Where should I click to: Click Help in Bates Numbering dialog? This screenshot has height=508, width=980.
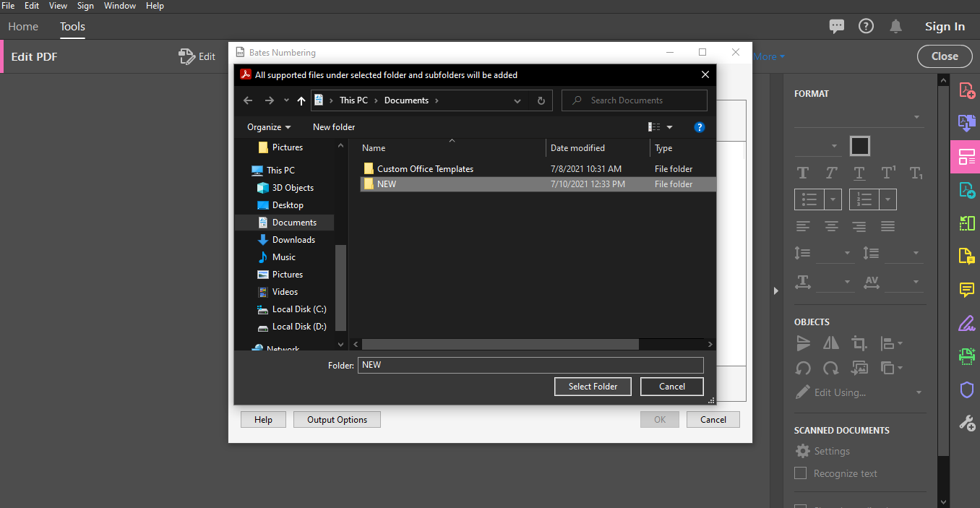click(263, 420)
